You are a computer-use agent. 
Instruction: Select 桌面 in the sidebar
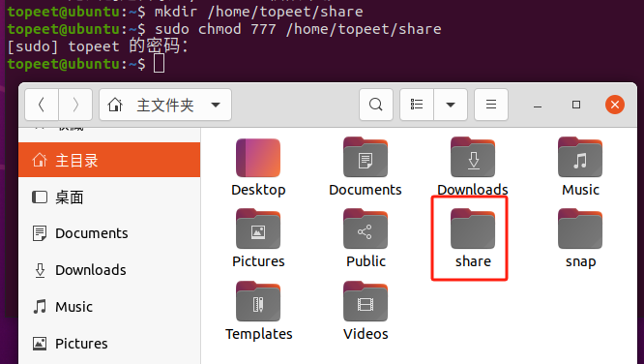click(x=109, y=197)
